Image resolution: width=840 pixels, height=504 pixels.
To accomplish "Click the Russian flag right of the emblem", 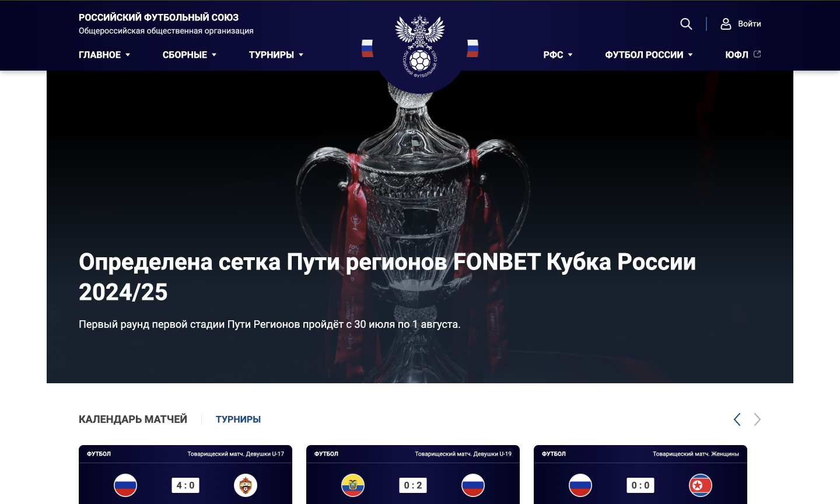I will point(473,48).
